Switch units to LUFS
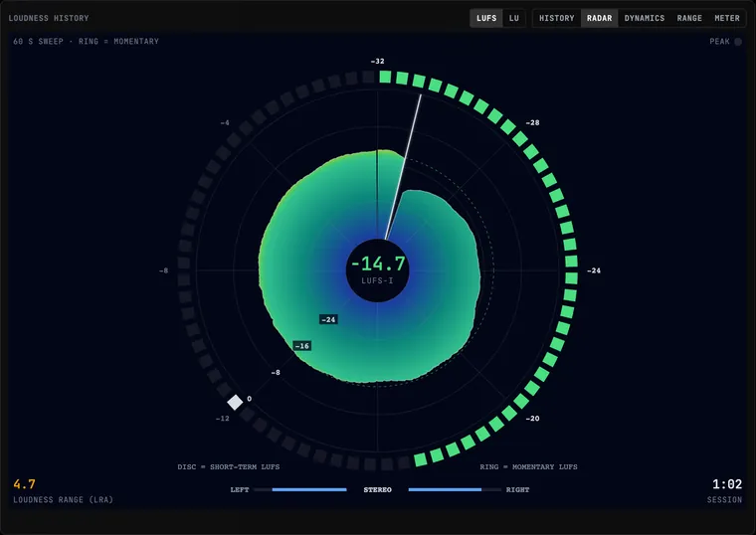Screen dimensions: 756x535 [x=486, y=18]
